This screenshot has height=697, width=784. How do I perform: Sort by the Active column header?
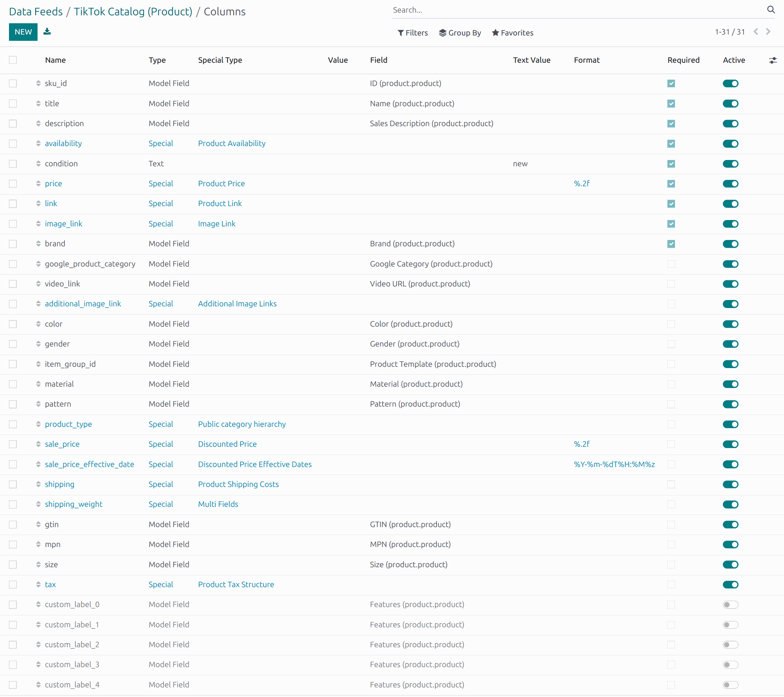pyautogui.click(x=734, y=60)
